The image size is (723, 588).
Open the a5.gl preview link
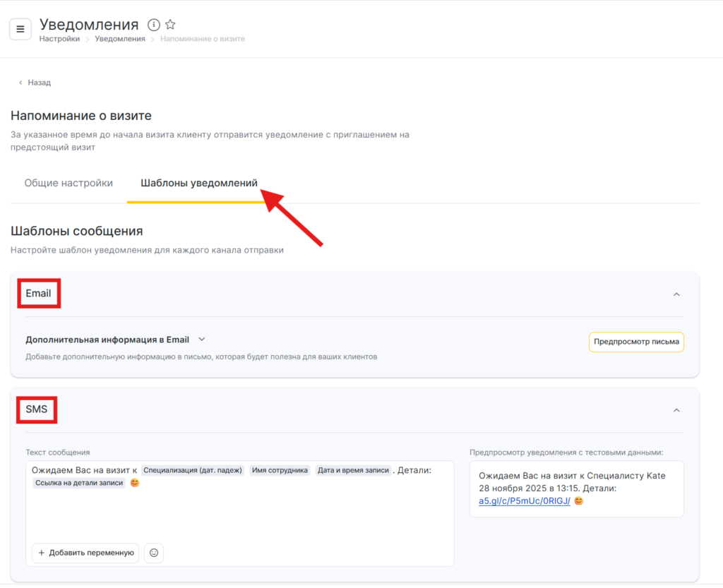pos(524,501)
